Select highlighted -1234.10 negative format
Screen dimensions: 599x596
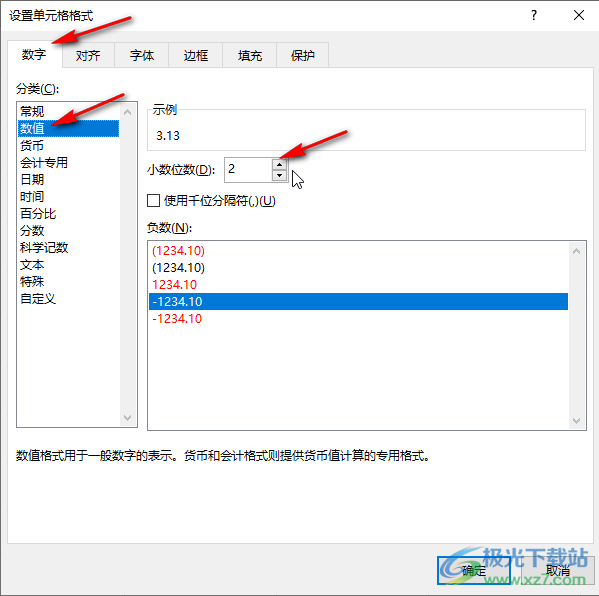[358, 301]
